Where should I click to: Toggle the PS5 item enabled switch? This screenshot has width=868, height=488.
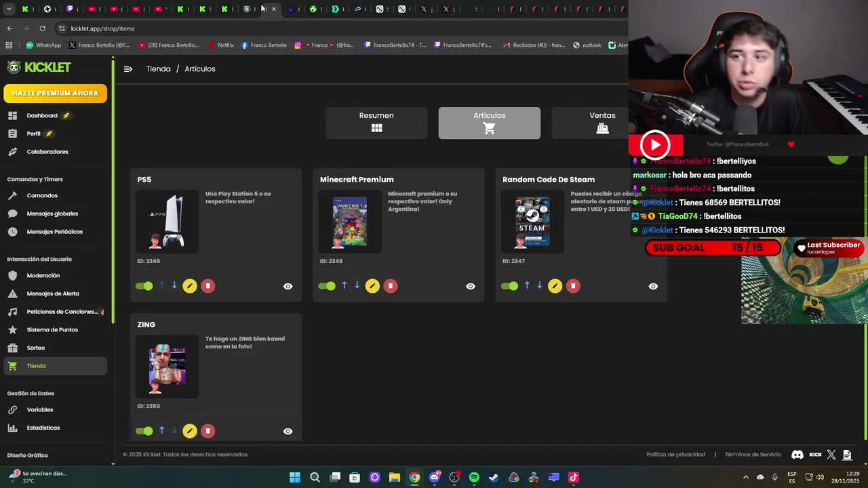click(x=144, y=286)
